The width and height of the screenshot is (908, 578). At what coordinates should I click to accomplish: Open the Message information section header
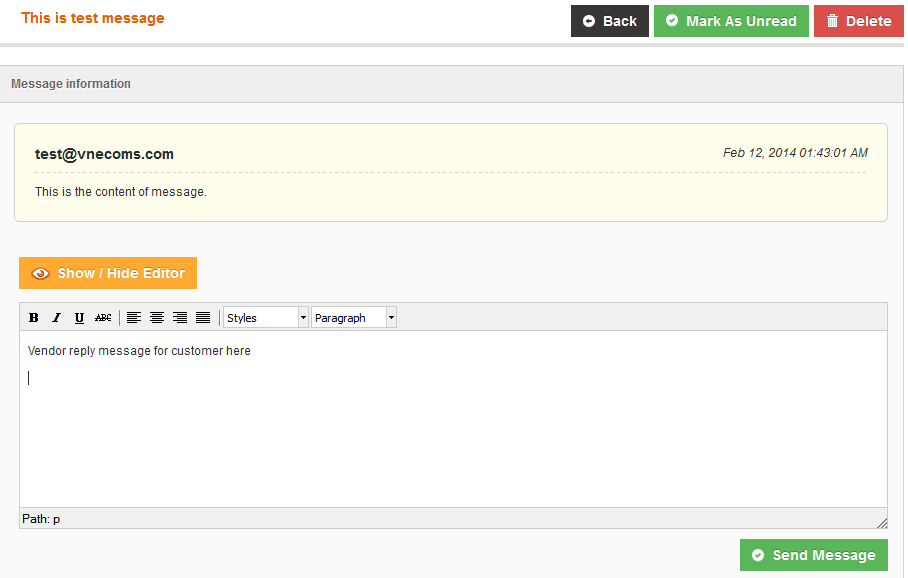pyautogui.click(x=70, y=84)
